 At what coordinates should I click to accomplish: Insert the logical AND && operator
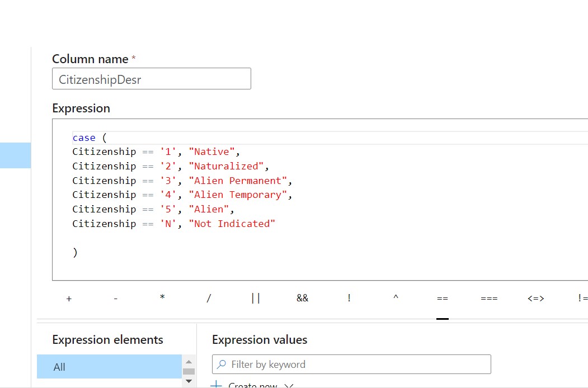(x=302, y=298)
